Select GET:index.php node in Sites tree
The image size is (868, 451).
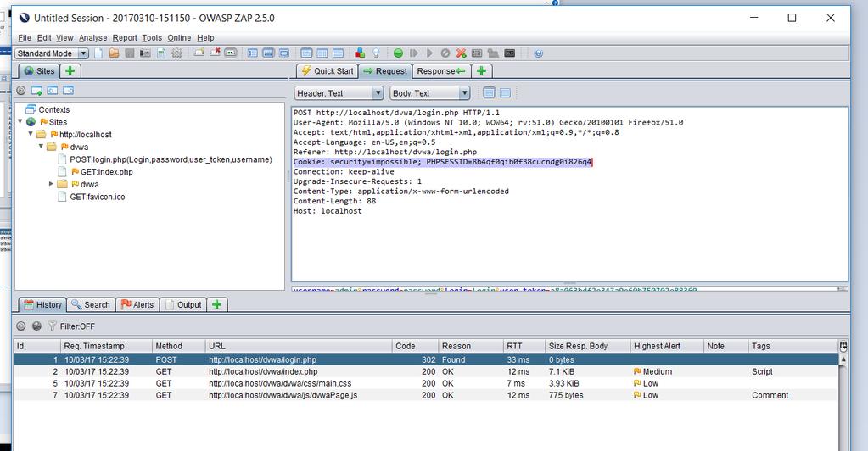click(x=106, y=171)
